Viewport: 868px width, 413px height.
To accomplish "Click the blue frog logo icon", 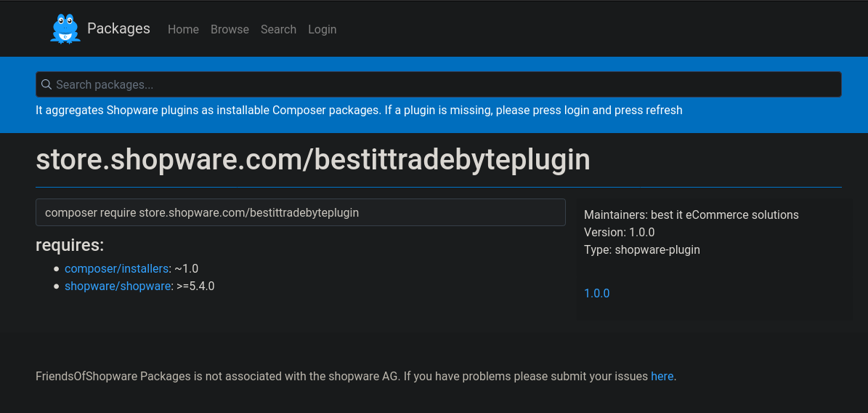I will 65,28.
